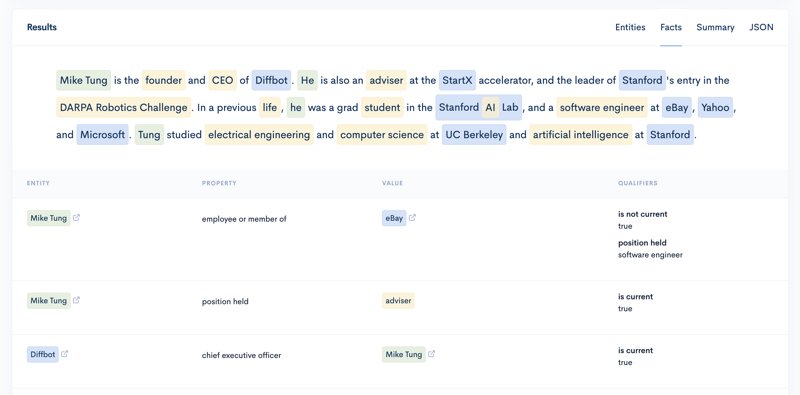
Task: Click the artificial intelligence tag
Action: pos(581,135)
